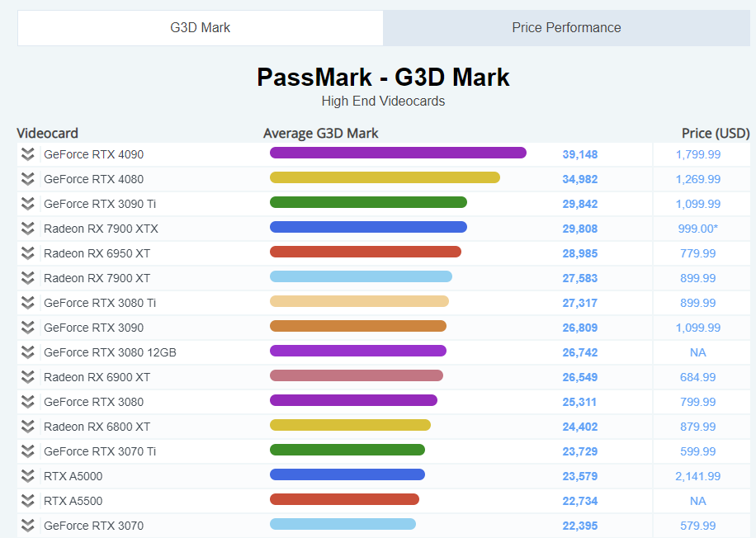Expand the RTX A5000 row chevron
Image resolution: width=756 pixels, height=538 pixels.
(x=28, y=476)
